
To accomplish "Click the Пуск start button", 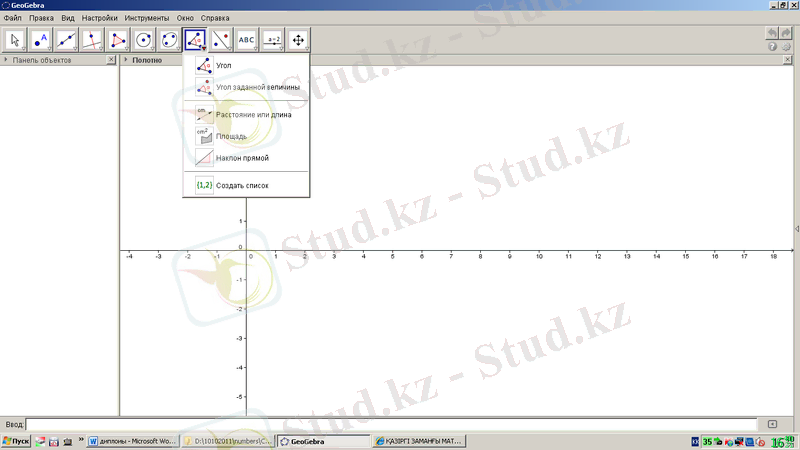I will point(16,441).
